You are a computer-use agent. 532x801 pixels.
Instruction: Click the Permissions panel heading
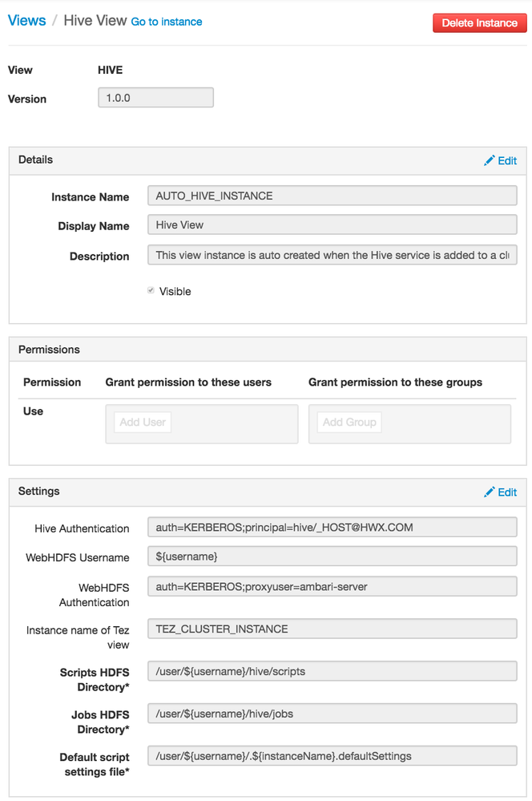[x=49, y=350]
